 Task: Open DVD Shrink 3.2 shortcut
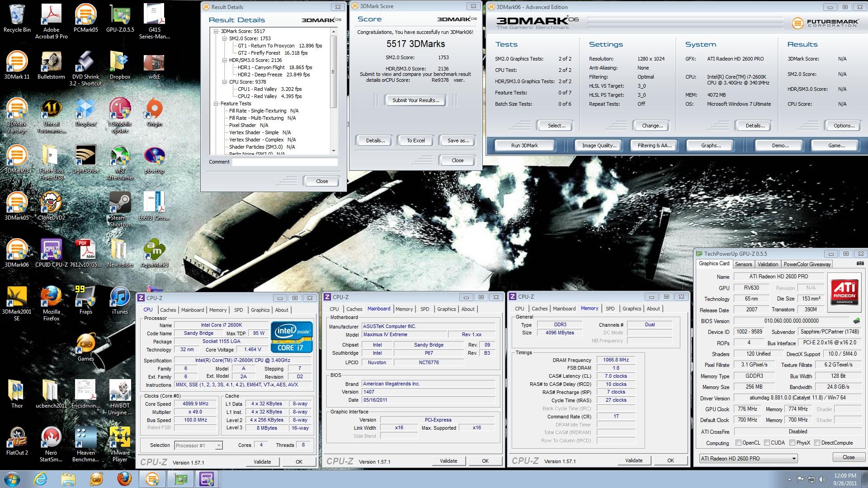click(x=85, y=68)
